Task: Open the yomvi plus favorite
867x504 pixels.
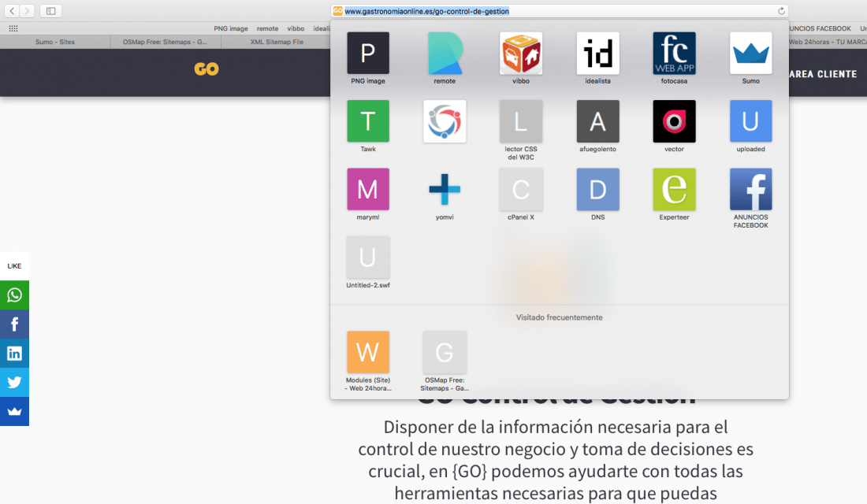Action: tap(445, 189)
